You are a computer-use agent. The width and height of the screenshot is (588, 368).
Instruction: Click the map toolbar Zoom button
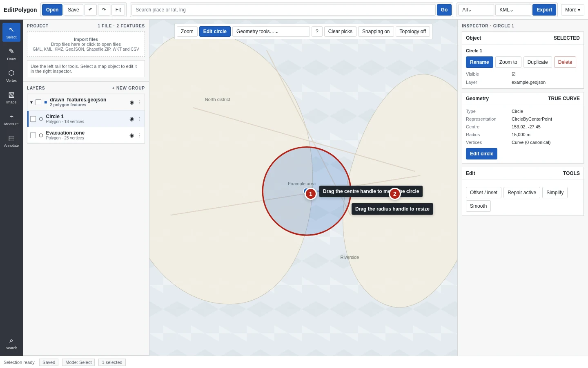[187, 31]
